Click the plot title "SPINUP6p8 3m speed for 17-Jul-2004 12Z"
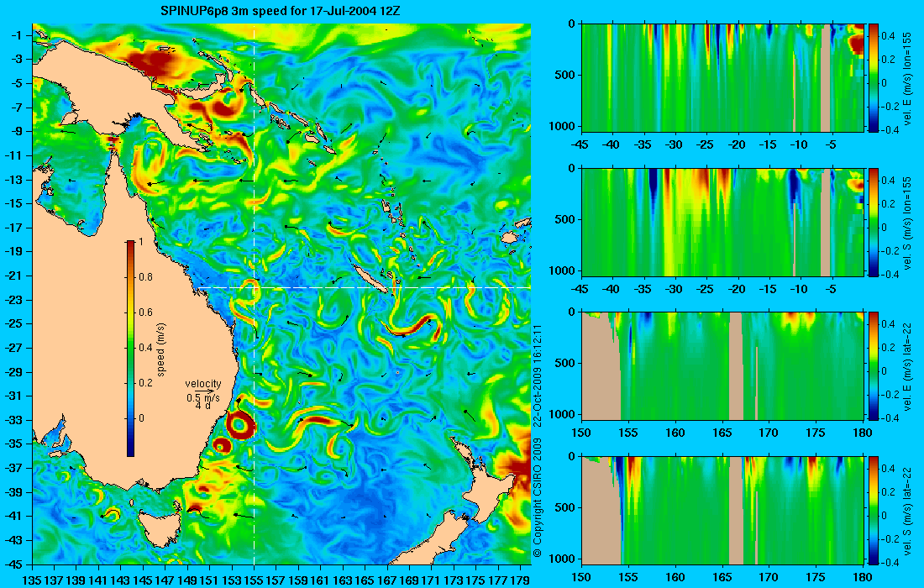The width and height of the screenshot is (924, 588). 281,11
